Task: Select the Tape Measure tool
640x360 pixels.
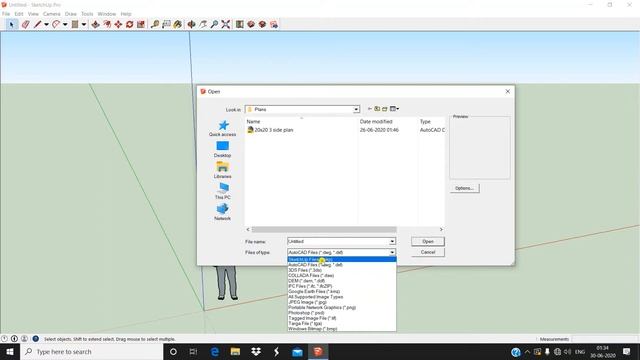Action: (155, 24)
